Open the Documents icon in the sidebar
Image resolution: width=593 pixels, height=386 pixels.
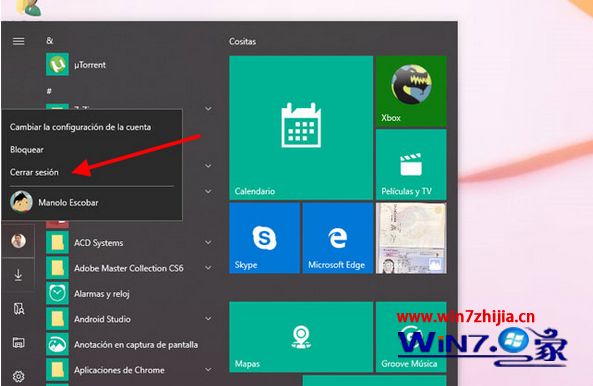(19, 309)
